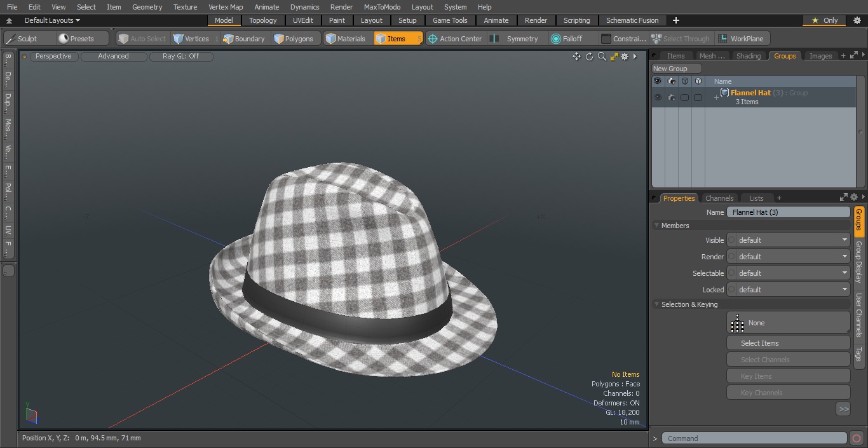Switch to the Channels tab
Screen dimensions: 868x448
pos(719,198)
